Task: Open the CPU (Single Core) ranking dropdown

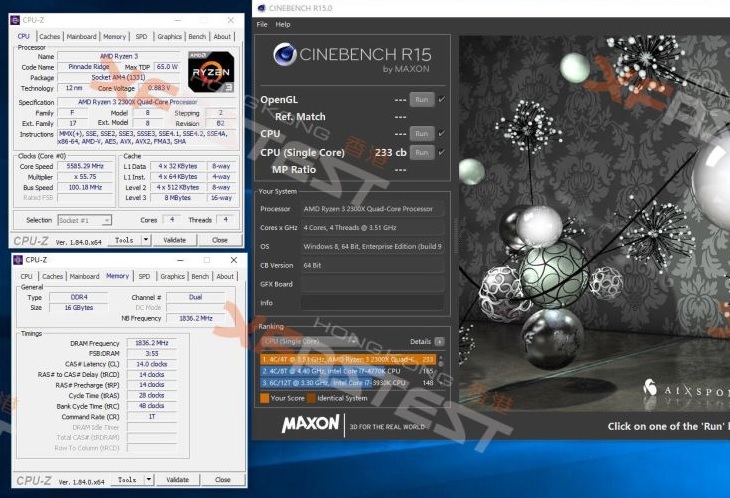Action: (x=310, y=342)
